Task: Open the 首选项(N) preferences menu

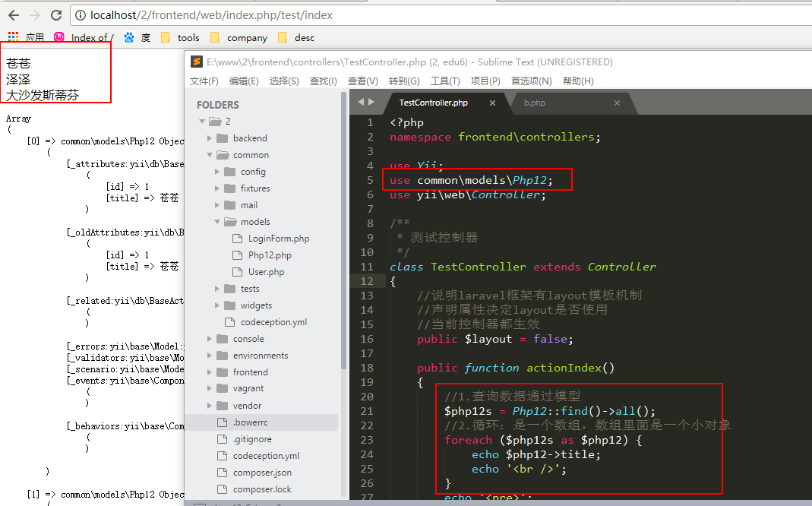Action: tap(531, 81)
